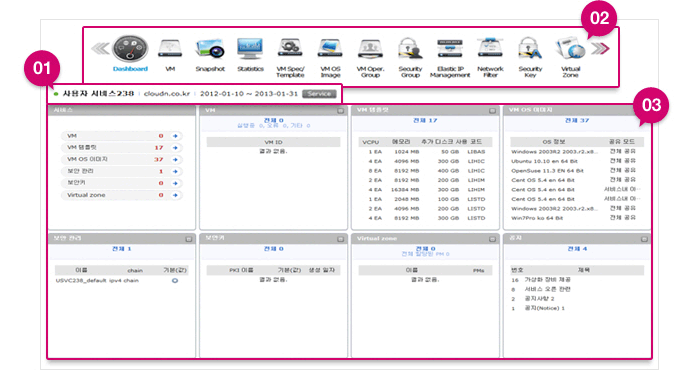Viewport: 698px width, 370px height.
Task: Open the Virtual Zone globe icon
Action: [570, 48]
